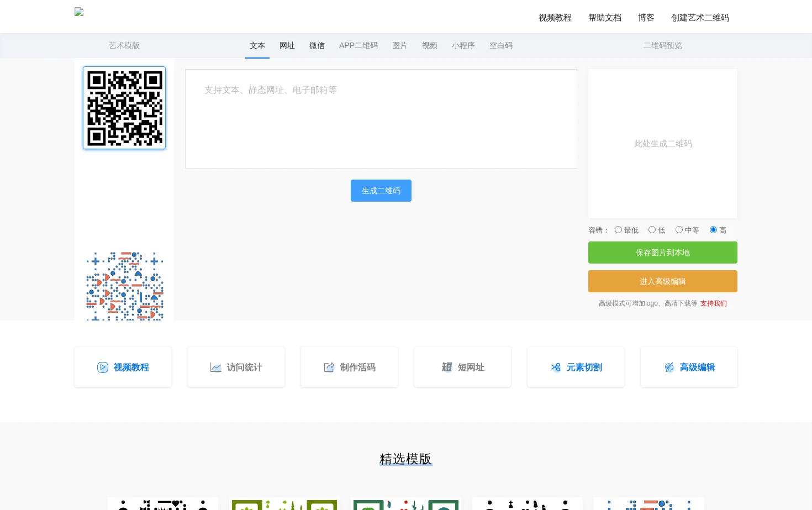Select the blue and red art QR template
Screen dimensions: 812x510
(124, 286)
